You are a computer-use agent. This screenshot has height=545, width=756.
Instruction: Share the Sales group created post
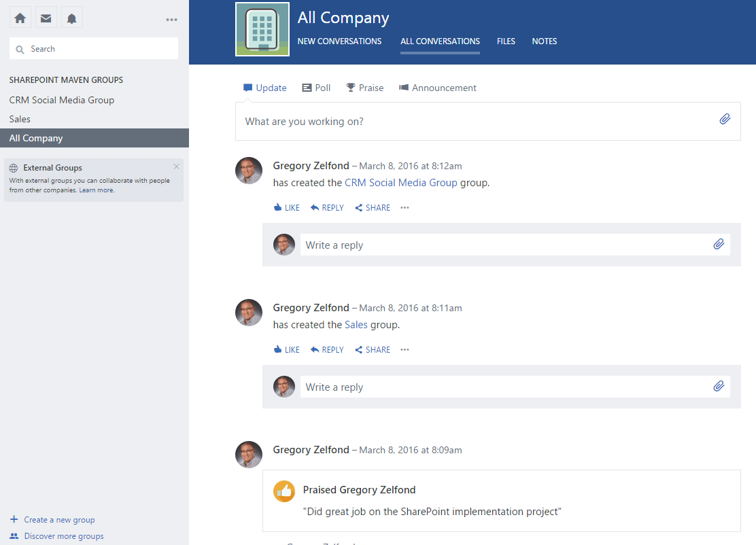(x=373, y=350)
